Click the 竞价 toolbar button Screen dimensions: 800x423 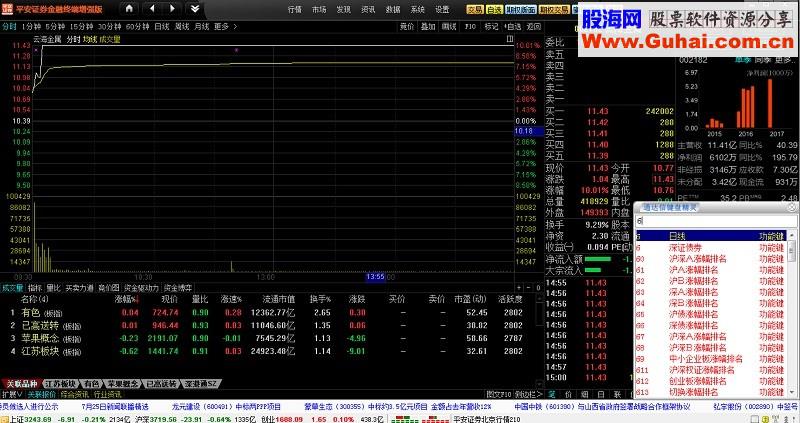tap(407, 27)
